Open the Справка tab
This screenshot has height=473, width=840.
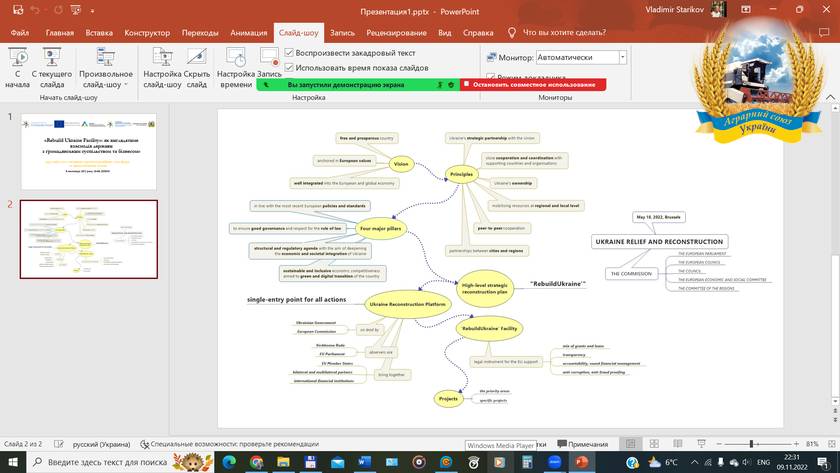click(x=478, y=33)
